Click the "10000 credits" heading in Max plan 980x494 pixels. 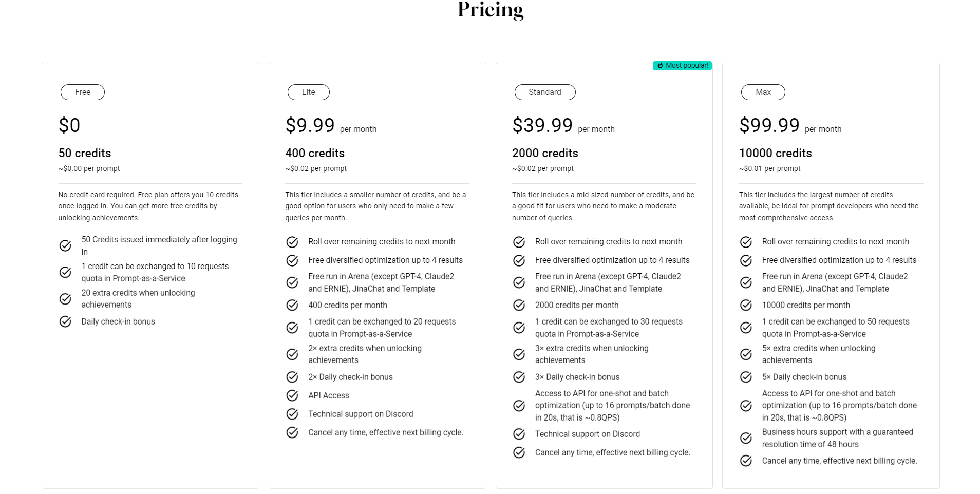tap(776, 153)
